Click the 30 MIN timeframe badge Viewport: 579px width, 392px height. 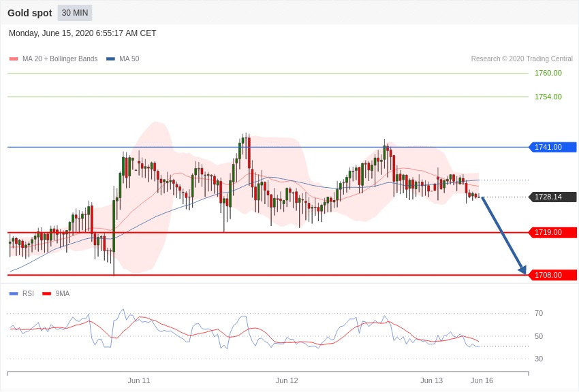click(75, 13)
